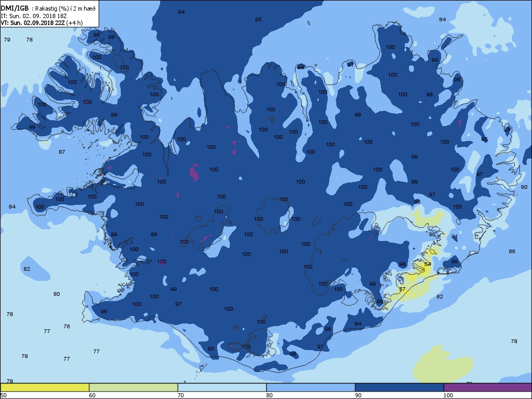Click the "60" label under the color scale
The image size is (532, 399).
92,395
